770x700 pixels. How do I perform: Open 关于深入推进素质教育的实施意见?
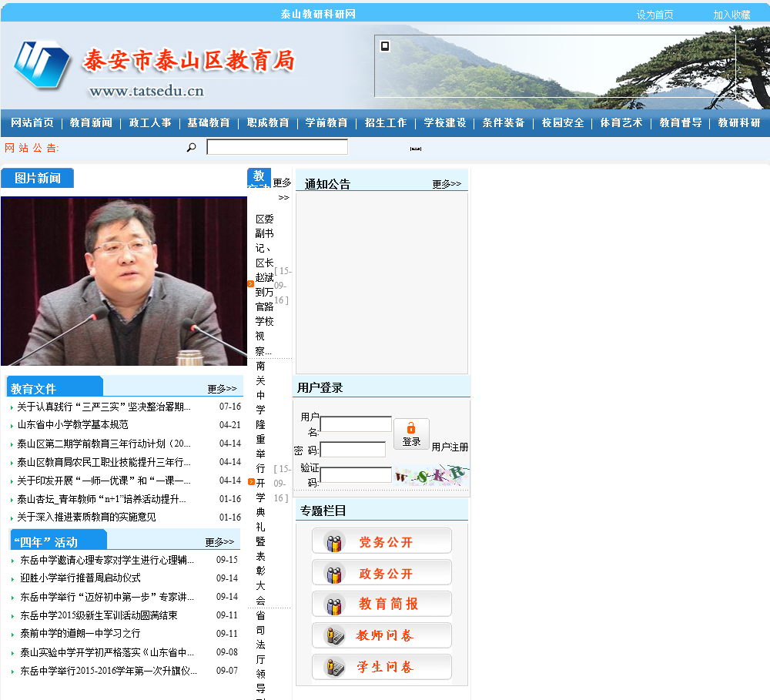tap(86, 517)
